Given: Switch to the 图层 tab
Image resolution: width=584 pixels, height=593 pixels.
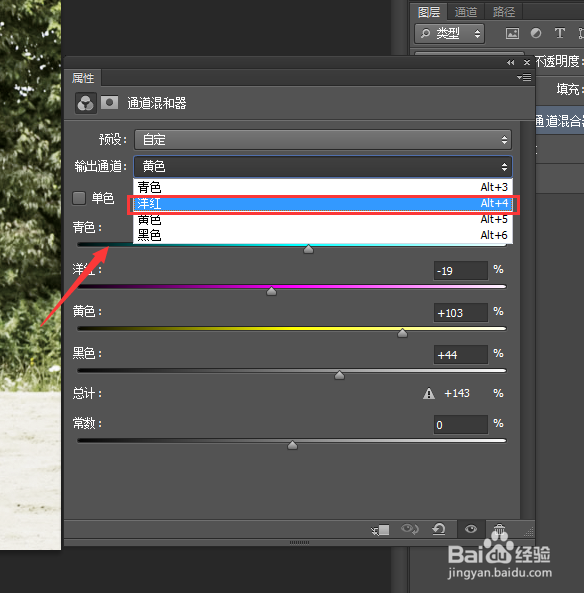Looking at the screenshot, I should pos(429,12).
